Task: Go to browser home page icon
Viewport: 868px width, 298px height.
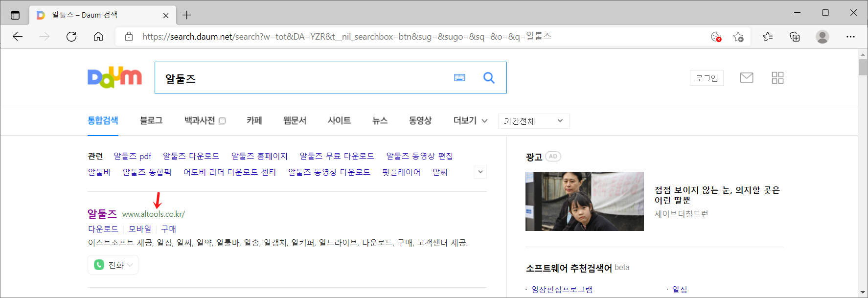Action: [x=98, y=37]
